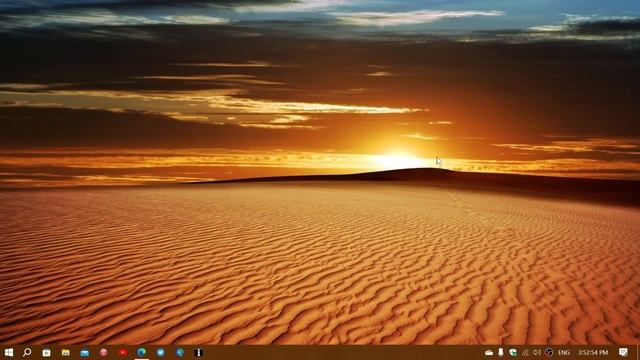Open the clock showing 3:52:54 PM

click(x=593, y=352)
